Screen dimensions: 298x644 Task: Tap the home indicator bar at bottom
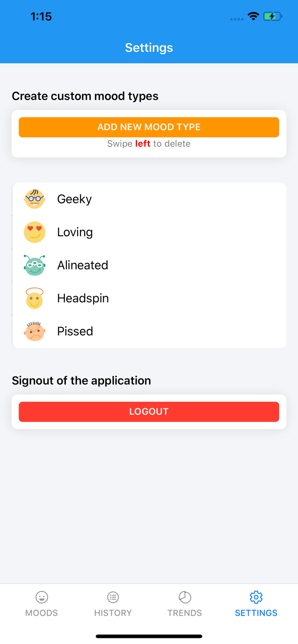pos(149,636)
